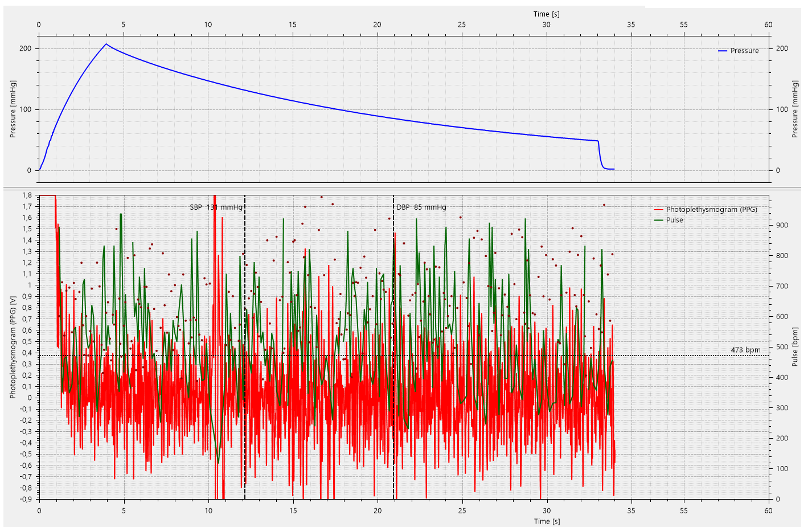Image resolution: width=812 pixels, height=527 pixels.
Task: Click the Photoplethysmogram (PPG) [V] axis title
Action: [13, 346]
